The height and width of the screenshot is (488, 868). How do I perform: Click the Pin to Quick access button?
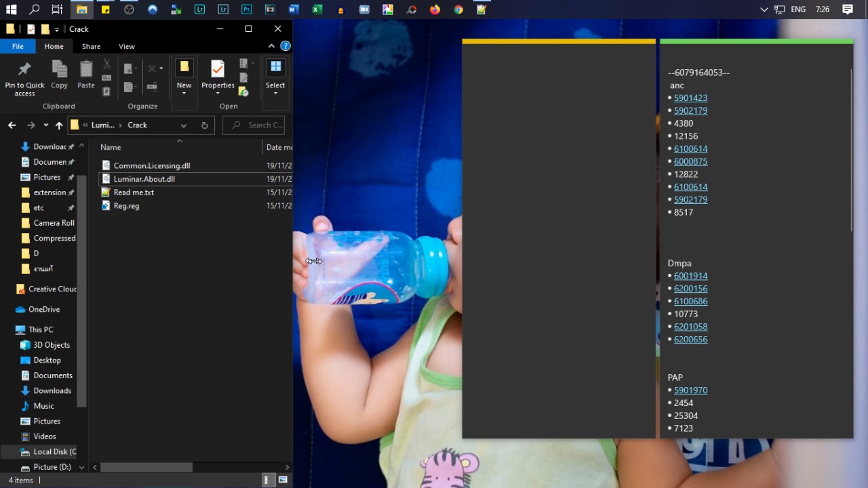[24, 78]
